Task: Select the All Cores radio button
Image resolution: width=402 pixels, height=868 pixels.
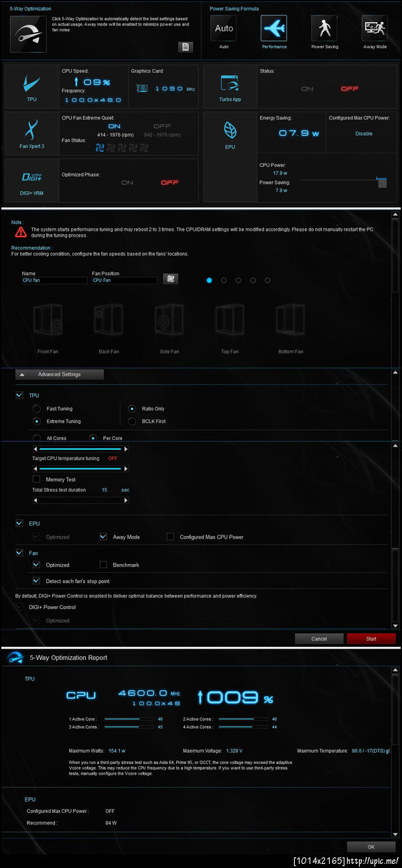Action: click(37, 438)
